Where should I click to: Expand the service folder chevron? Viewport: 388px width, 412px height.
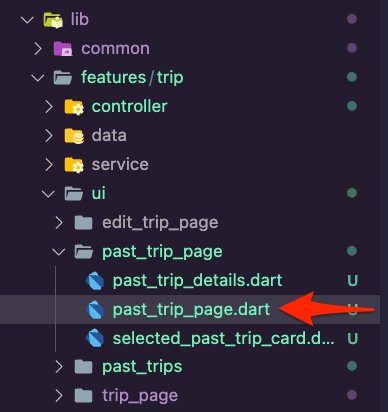49,165
